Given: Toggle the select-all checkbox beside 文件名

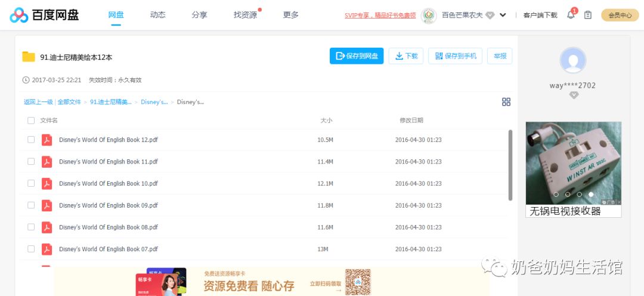Looking at the screenshot, I should point(31,121).
